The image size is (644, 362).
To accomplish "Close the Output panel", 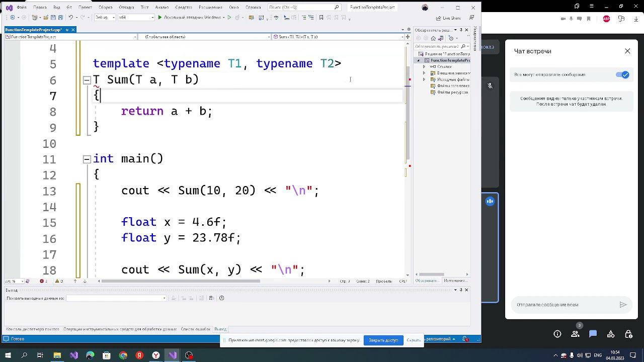I will point(466,290).
